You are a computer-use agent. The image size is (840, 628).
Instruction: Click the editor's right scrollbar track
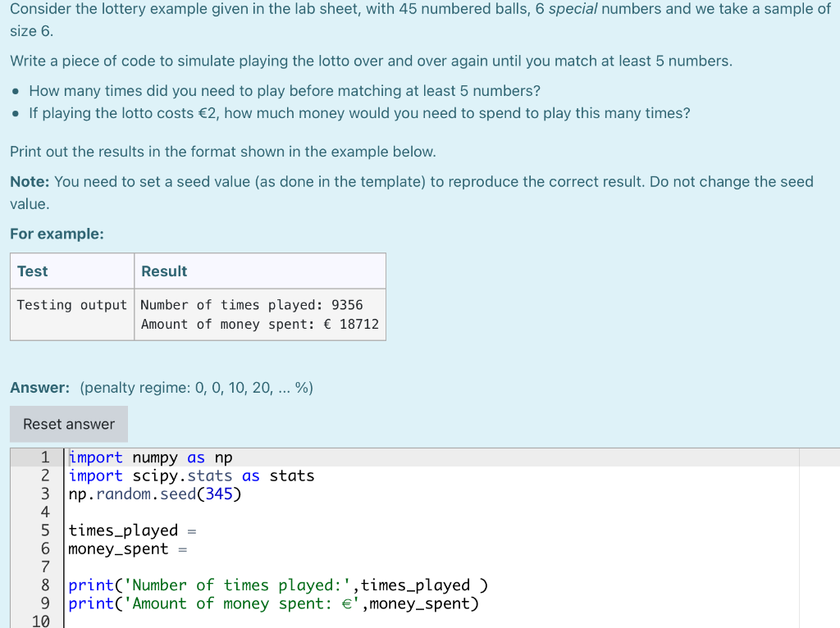819,533
